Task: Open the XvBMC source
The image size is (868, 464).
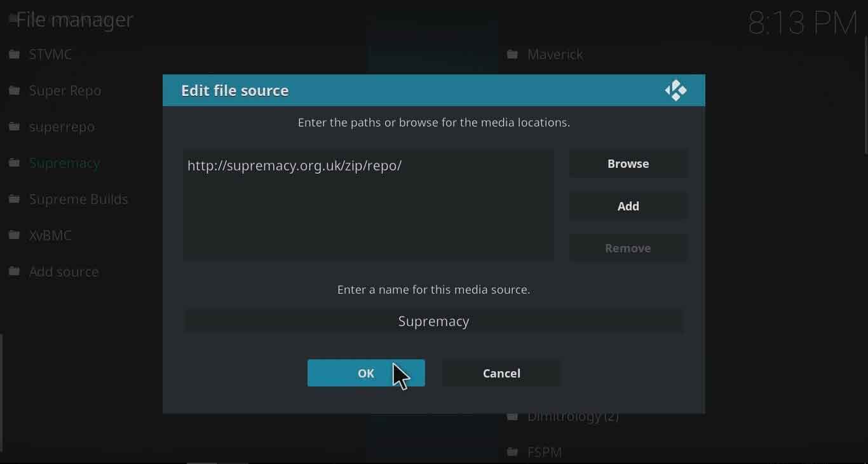Action: (50, 236)
